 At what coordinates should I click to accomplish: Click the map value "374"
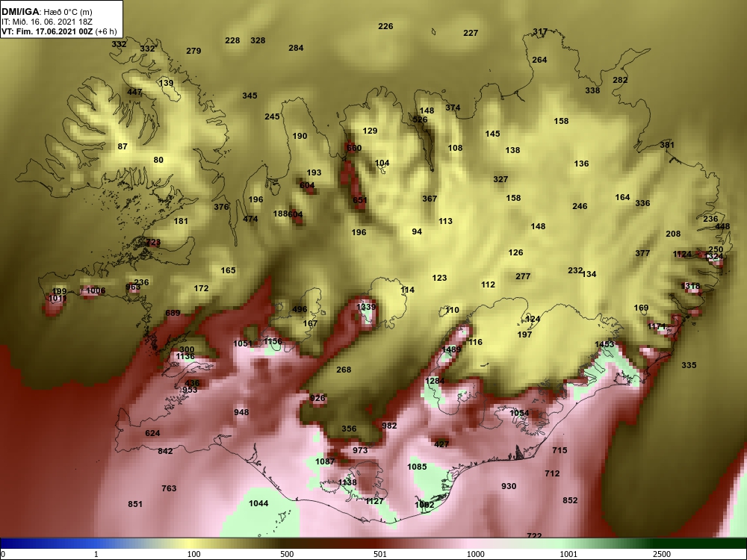[453, 108]
